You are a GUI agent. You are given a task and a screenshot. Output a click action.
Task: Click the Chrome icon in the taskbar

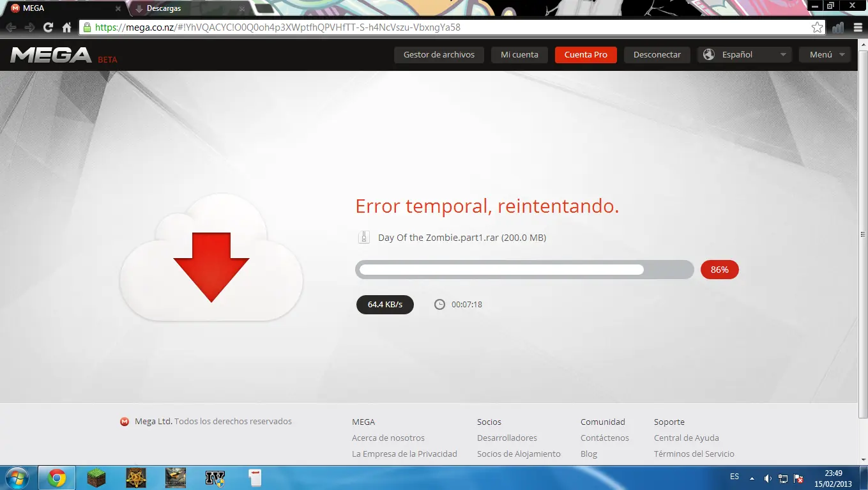(x=57, y=477)
